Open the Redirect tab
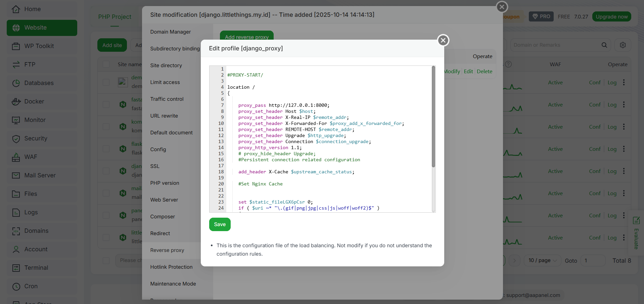 pyautogui.click(x=160, y=233)
